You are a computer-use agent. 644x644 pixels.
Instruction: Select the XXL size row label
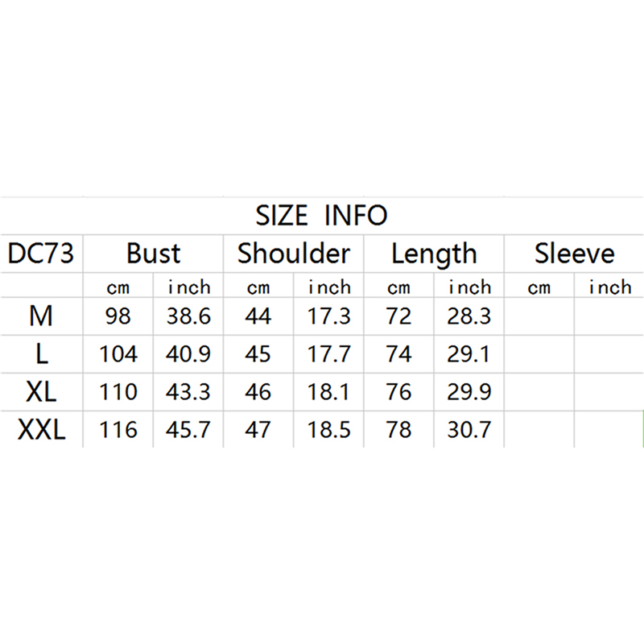[40, 430]
